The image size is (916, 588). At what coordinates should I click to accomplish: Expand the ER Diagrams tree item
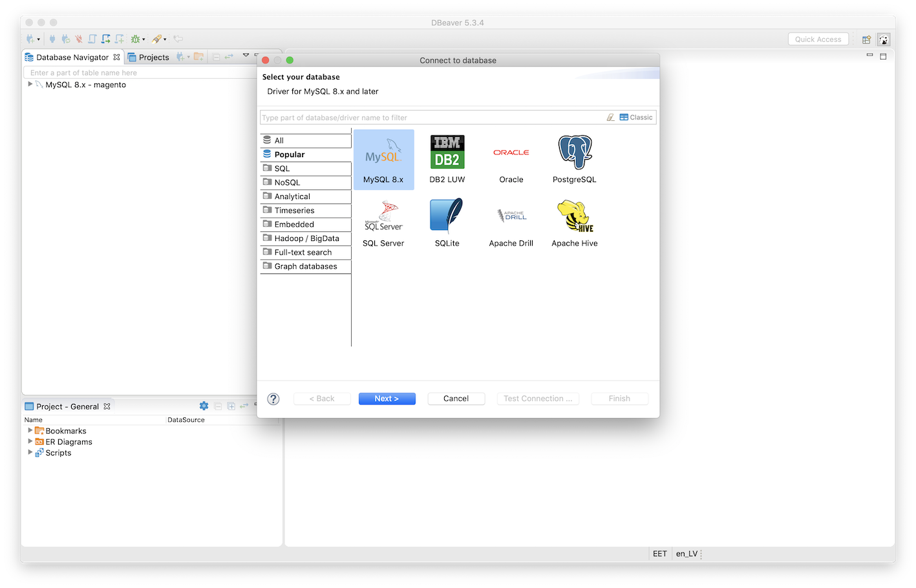point(28,441)
